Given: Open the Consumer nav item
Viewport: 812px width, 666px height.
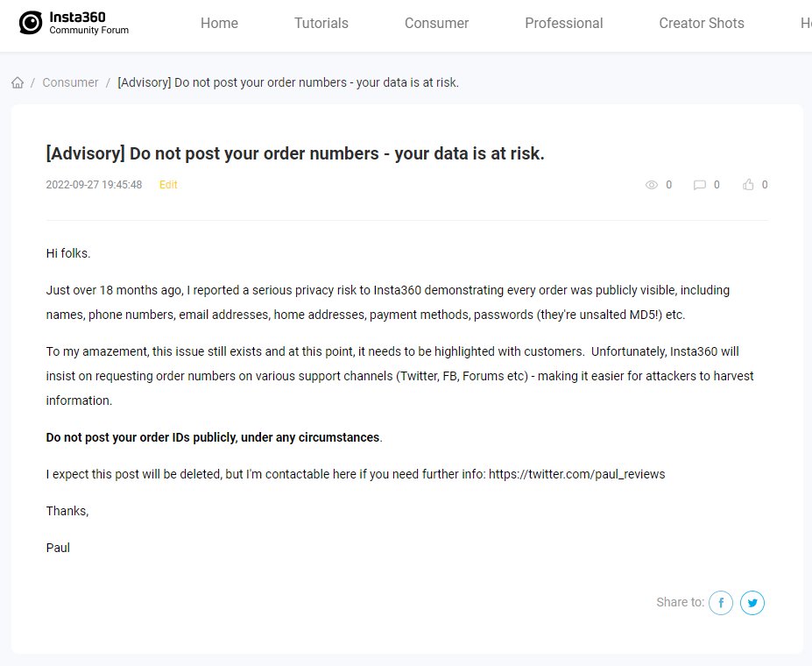Looking at the screenshot, I should tap(436, 24).
